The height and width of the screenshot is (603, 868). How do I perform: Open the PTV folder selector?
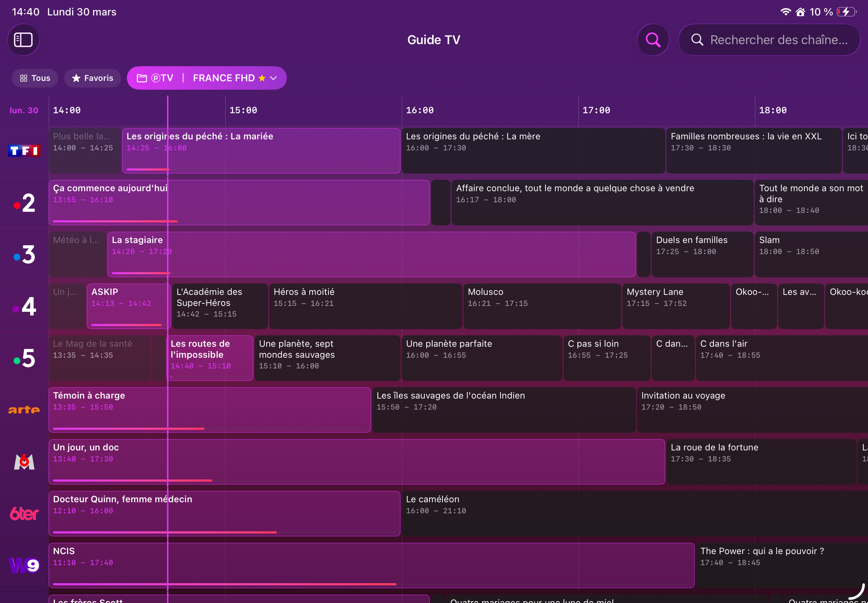tap(155, 78)
